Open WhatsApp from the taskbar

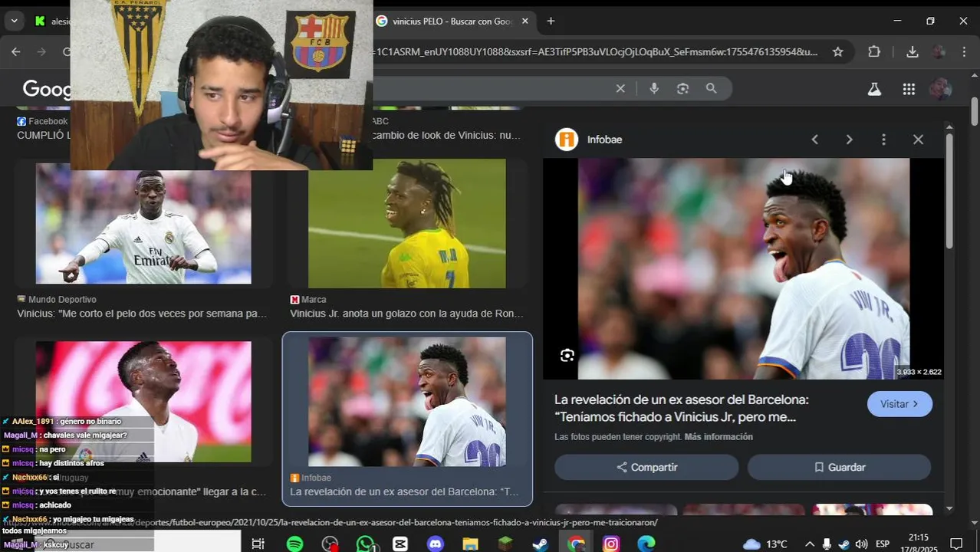tap(366, 544)
